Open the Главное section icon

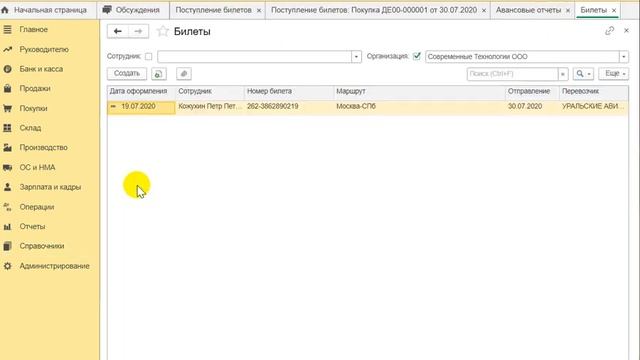coord(7,29)
